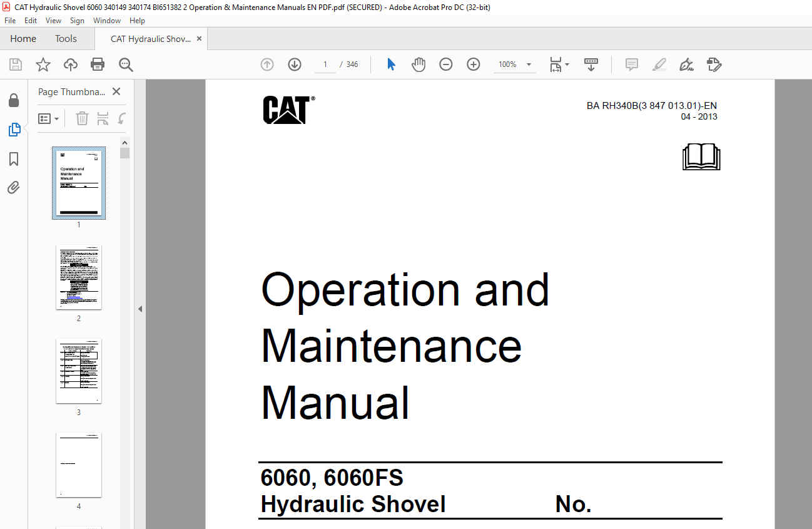Click the page number input field
Image resolution: width=812 pixels, height=529 pixels.
click(x=325, y=64)
